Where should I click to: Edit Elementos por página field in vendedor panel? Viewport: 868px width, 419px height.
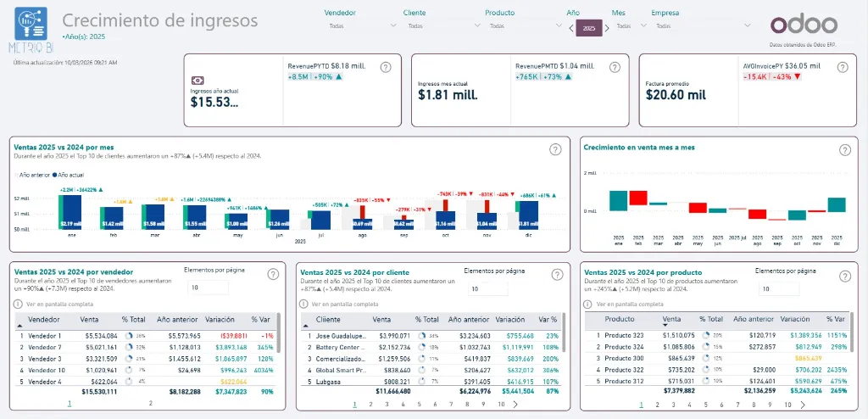pyautogui.click(x=209, y=288)
